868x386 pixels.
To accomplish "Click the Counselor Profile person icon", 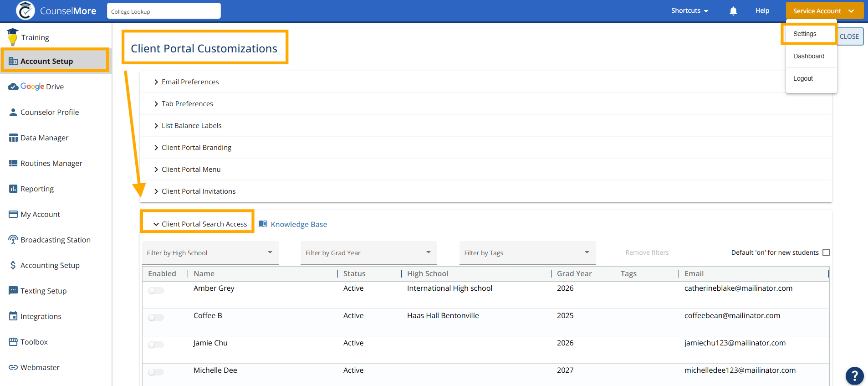I will [x=13, y=112].
